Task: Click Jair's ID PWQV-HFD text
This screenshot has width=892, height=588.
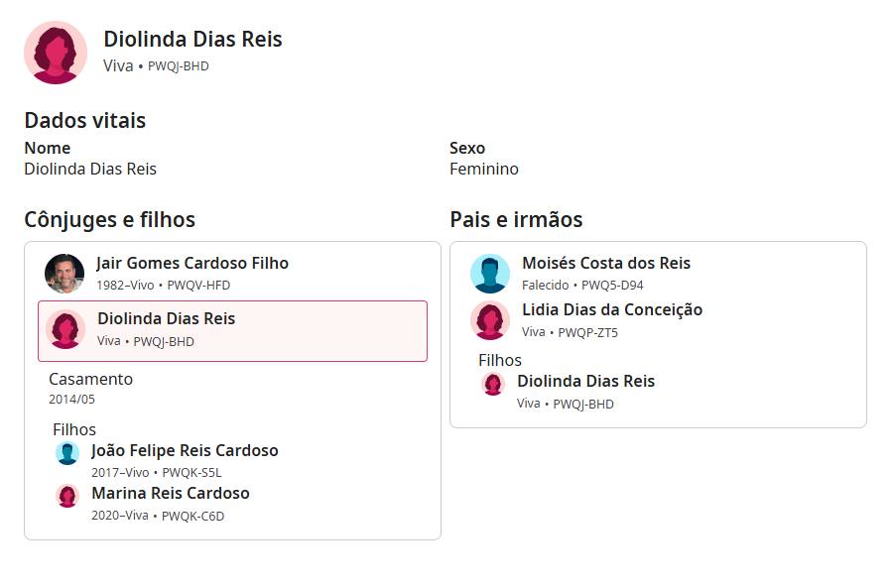Action: 198,286
